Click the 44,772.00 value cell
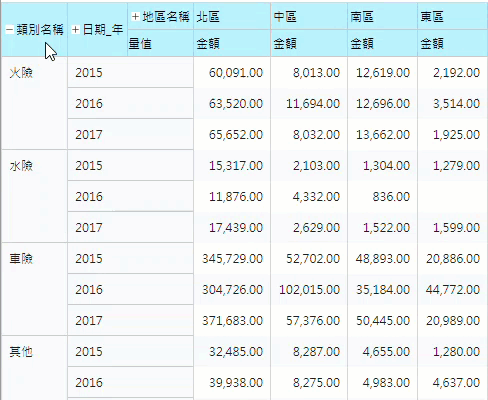 point(453,289)
